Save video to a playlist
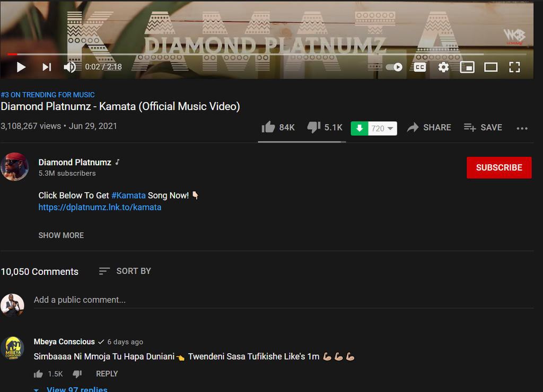The image size is (543, 392). click(x=483, y=128)
